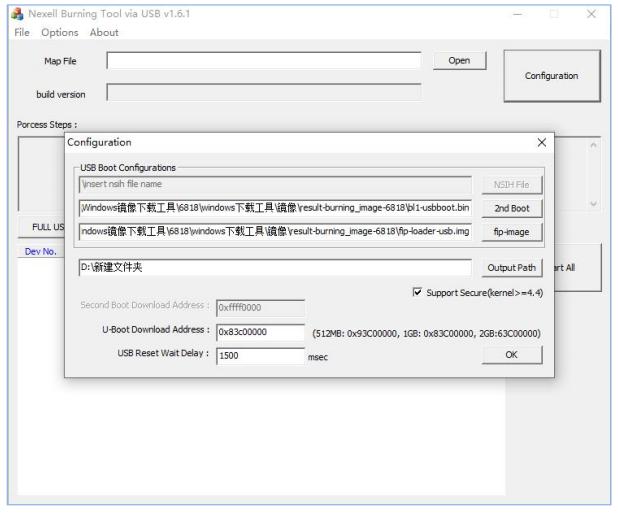
Task: Click scroll up arrow in process steps box
Action: (593, 145)
